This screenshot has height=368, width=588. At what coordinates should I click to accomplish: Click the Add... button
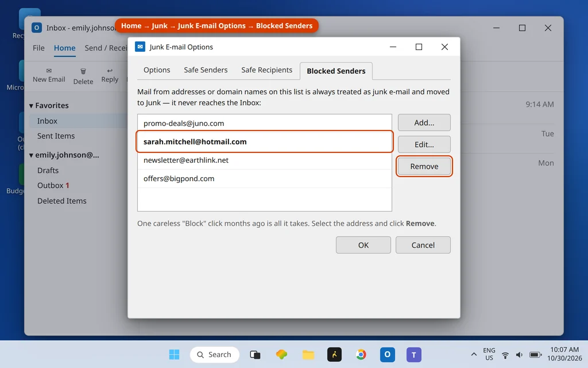click(424, 122)
